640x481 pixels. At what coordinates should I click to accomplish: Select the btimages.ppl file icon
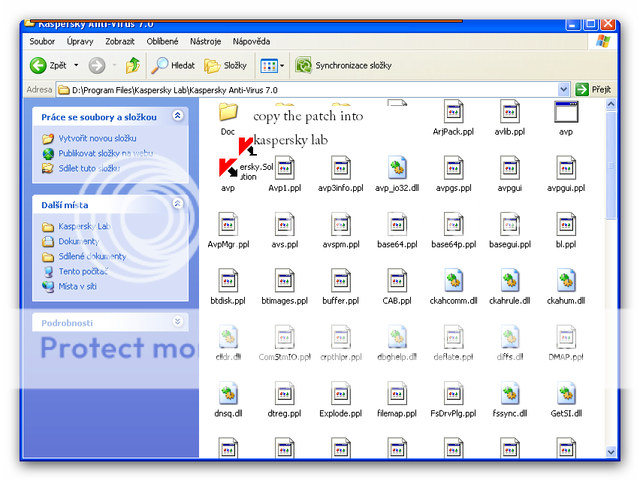click(284, 281)
